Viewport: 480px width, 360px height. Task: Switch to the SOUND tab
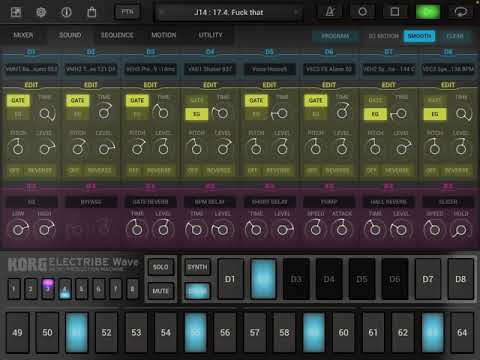click(70, 35)
